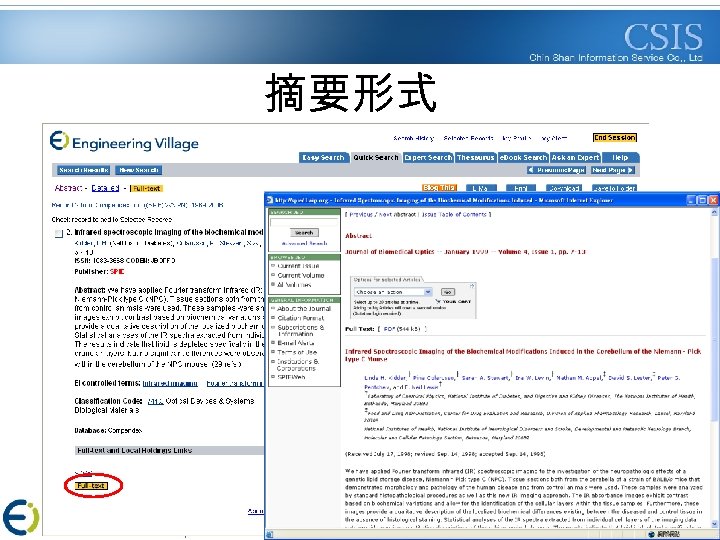Screen dimensions: 720x540
Task: Open the Advanced Search link in popup
Action: coord(304,243)
